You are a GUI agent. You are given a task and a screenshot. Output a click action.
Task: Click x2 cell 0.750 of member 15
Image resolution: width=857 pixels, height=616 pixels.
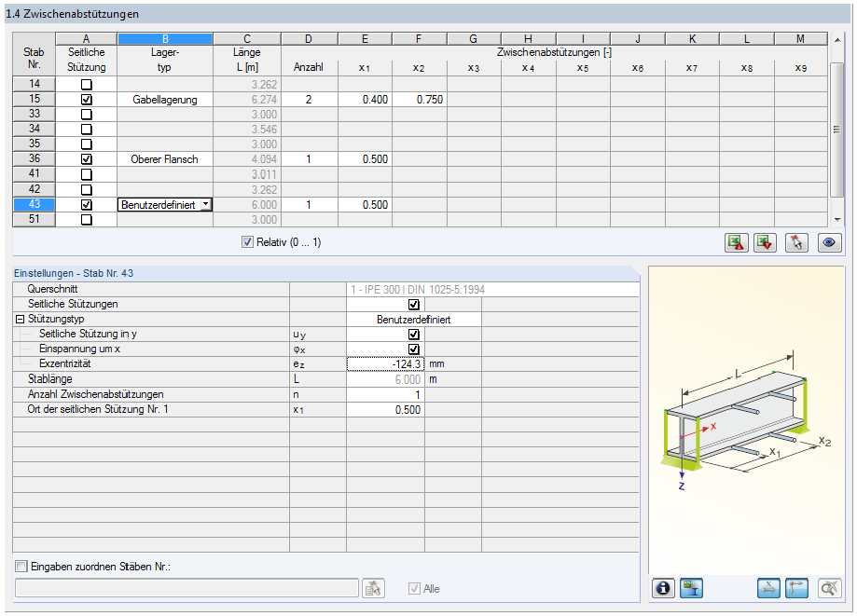pyautogui.click(x=420, y=100)
